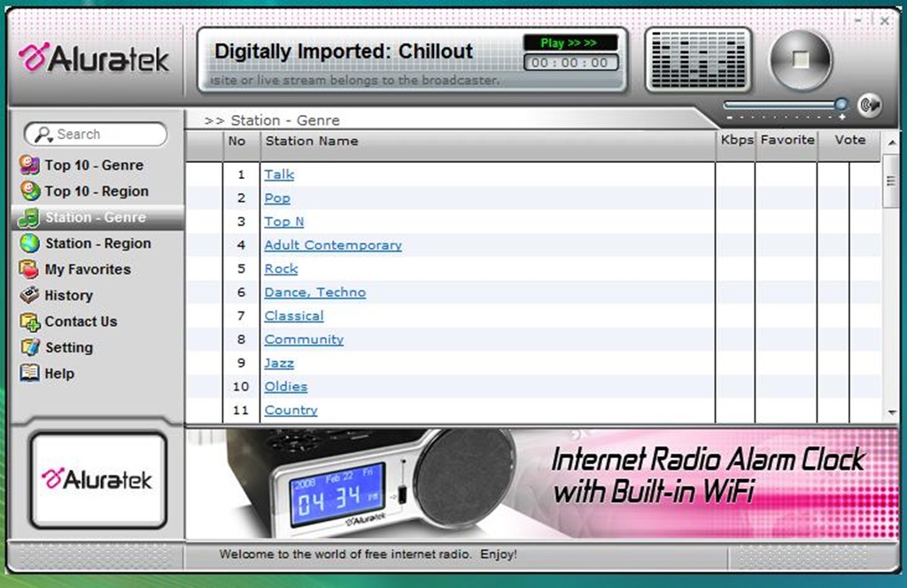Image resolution: width=907 pixels, height=588 pixels.
Task: Open Top 10 - Genre icon in sidebar
Action: [x=30, y=166]
